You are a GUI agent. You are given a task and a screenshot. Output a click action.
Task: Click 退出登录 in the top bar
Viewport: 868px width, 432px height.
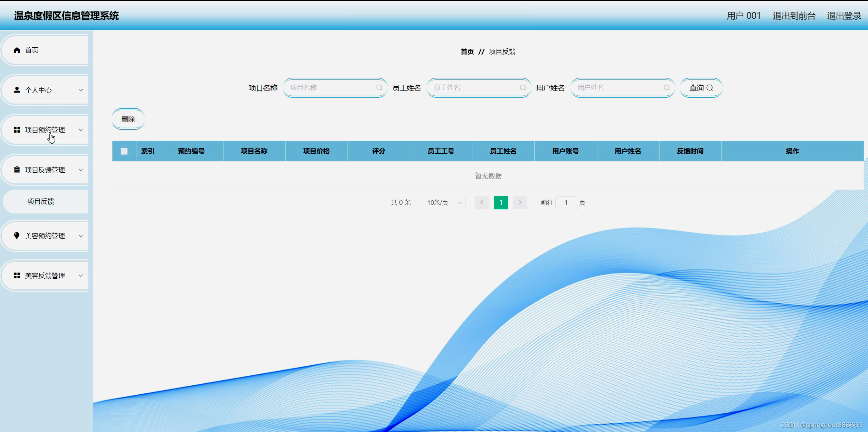coord(843,16)
